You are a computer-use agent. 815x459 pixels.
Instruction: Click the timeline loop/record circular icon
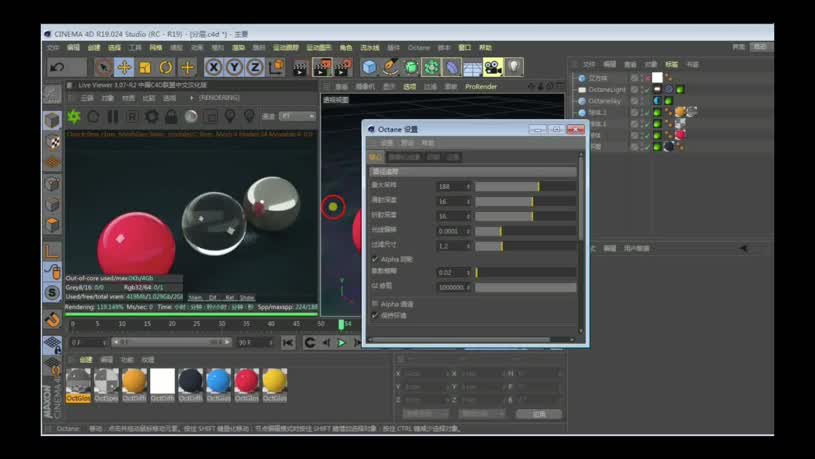[310, 343]
